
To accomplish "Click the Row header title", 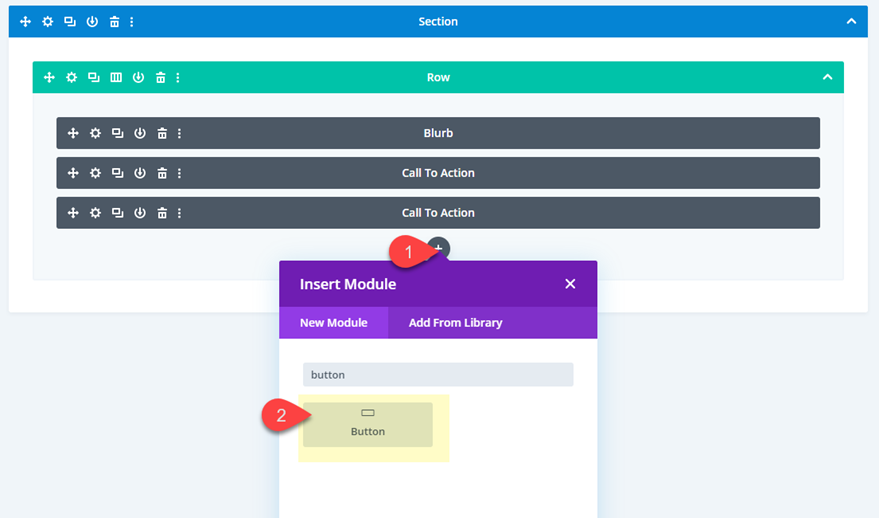I will pyautogui.click(x=438, y=77).
